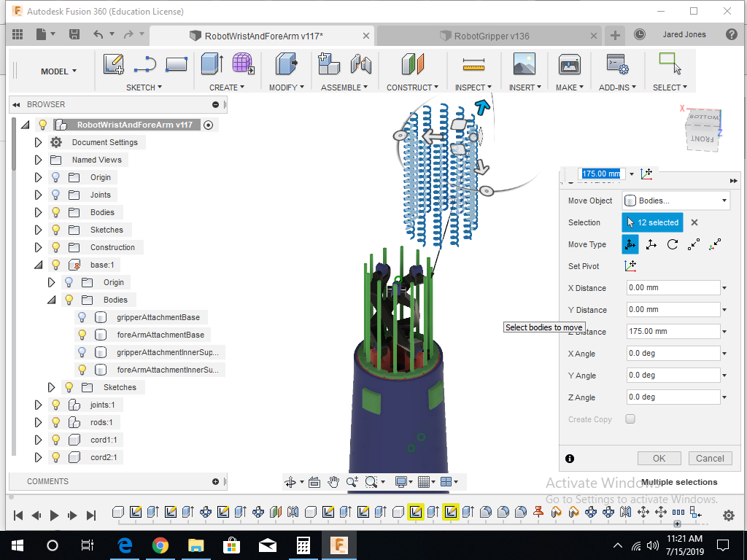Viewport: 747px width, 560px height.
Task: Click the Set Pivot icon
Action: (x=630, y=266)
